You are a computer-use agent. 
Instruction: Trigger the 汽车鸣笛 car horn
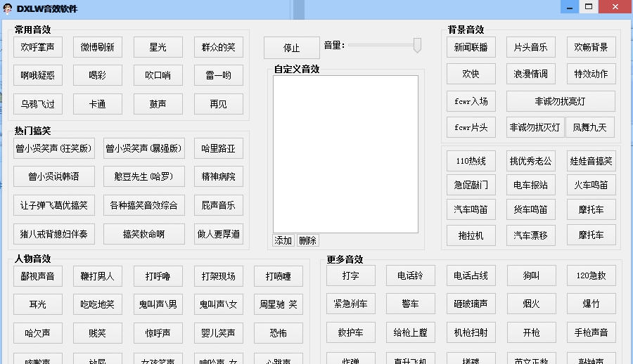(471, 209)
